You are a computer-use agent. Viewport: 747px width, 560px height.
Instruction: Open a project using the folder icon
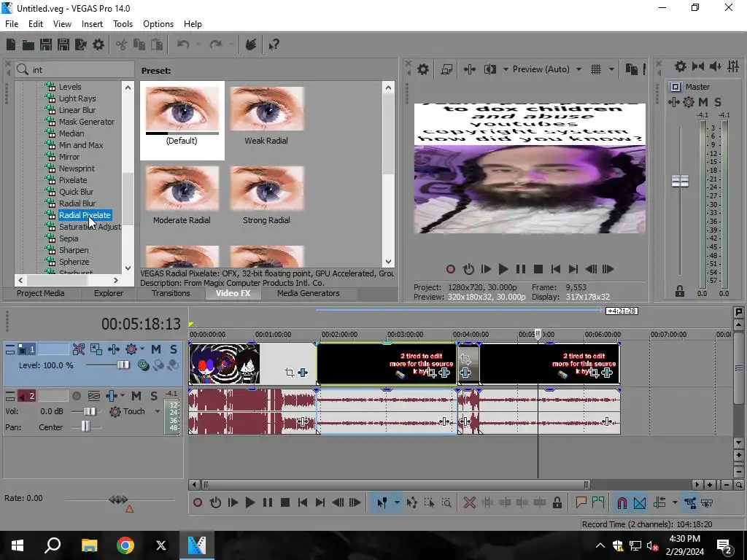(x=28, y=44)
